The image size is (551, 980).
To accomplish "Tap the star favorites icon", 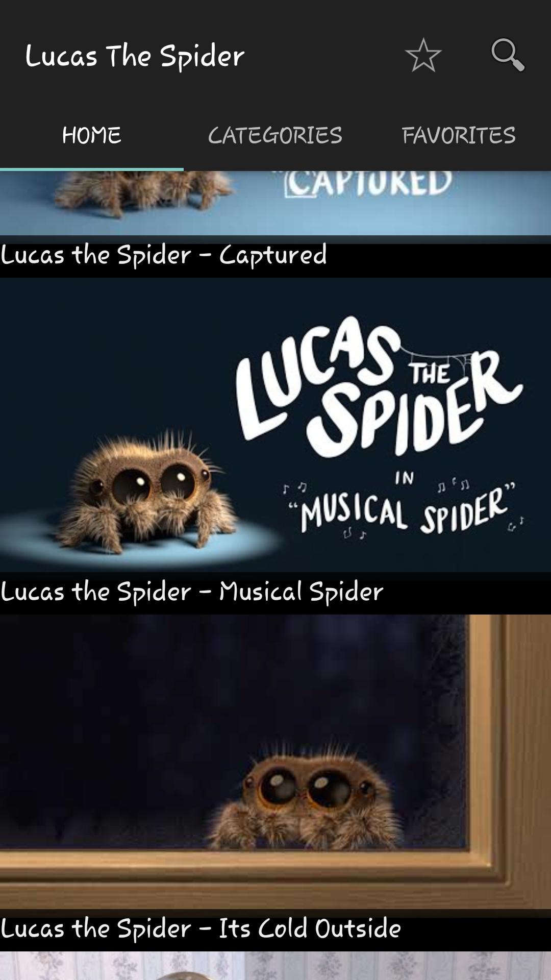I will tap(423, 55).
